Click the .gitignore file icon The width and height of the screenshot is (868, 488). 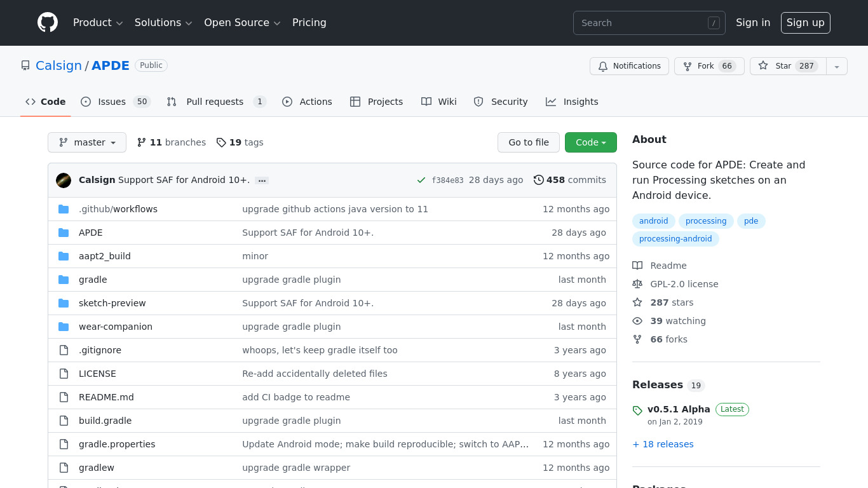64,350
